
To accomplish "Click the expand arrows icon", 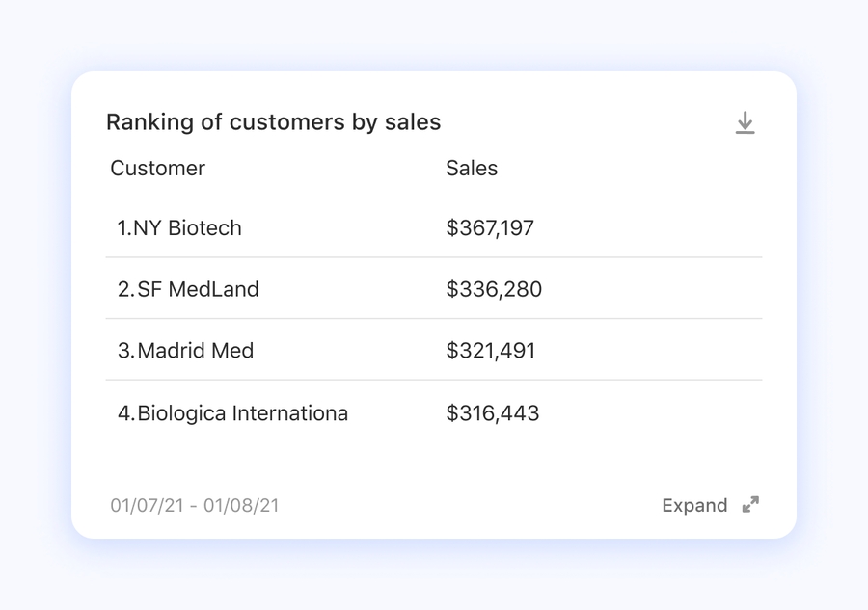I will click(750, 505).
